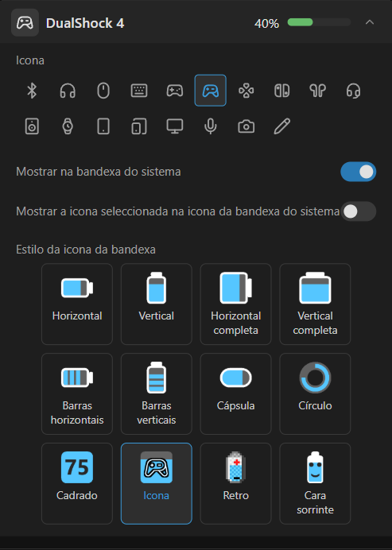Choose the phone and tablet icon
The image size is (392, 550).
(x=139, y=126)
